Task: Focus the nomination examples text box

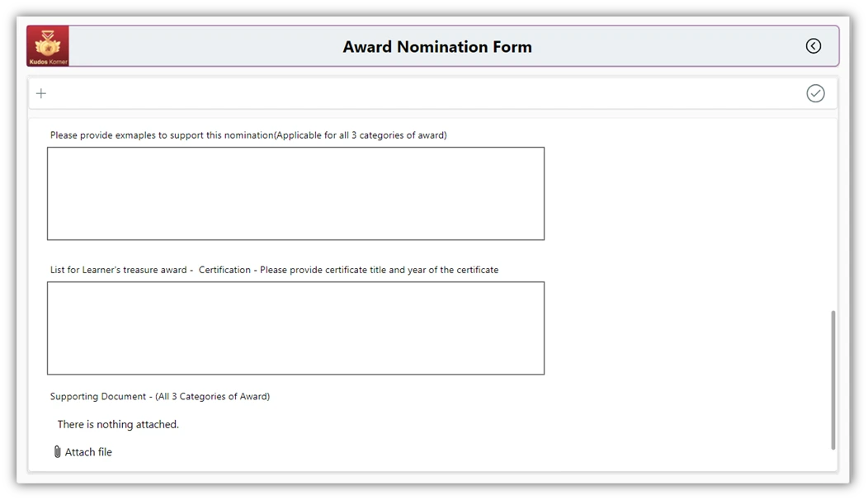Action: click(x=295, y=194)
